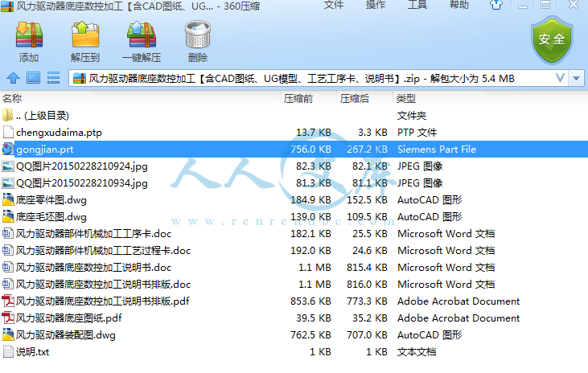The image size is (588, 373).
Task: Click the chengxudaima.ptp file icon
Action: (x=8, y=132)
